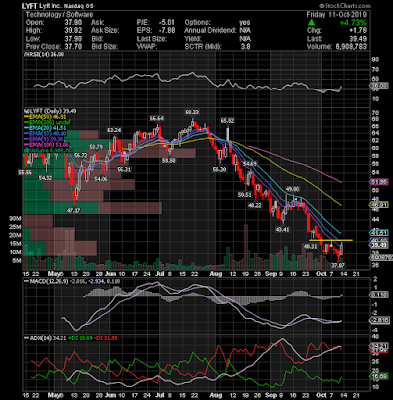Viewport: 393px width, 400px height.
Task: Click the date 'Friday 11-Oct-2019'
Action: tap(337, 14)
